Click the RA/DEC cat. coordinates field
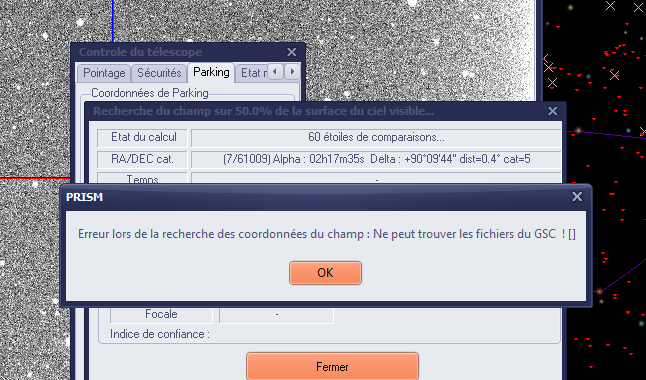This screenshot has width=646, height=380. tap(376, 159)
